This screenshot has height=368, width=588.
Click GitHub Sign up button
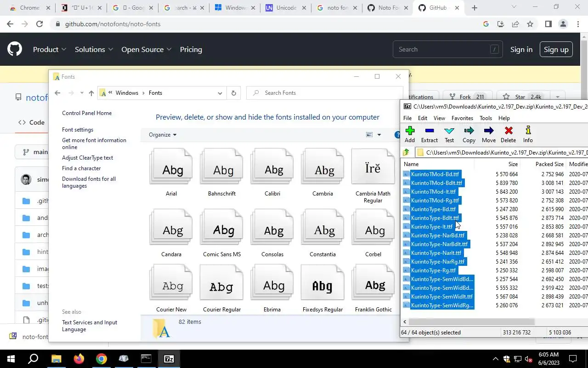pyautogui.click(x=556, y=49)
